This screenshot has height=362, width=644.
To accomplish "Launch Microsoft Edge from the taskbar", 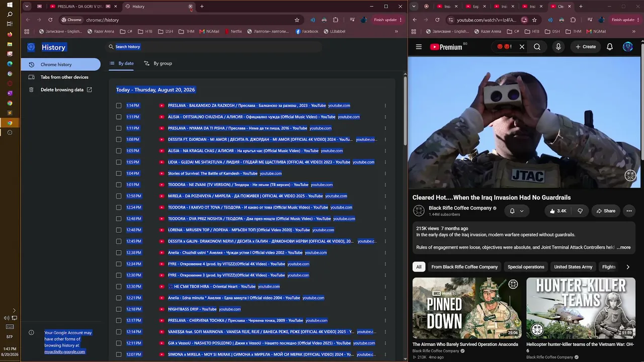I will click(x=10, y=64).
